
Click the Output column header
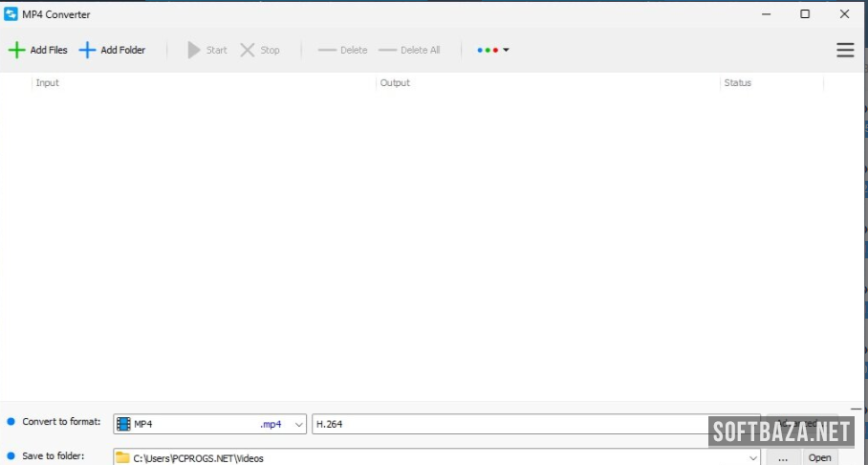395,83
